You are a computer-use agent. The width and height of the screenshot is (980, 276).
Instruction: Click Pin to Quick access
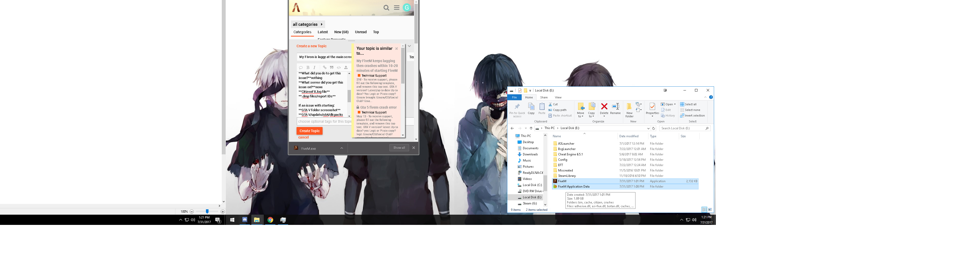(517, 110)
